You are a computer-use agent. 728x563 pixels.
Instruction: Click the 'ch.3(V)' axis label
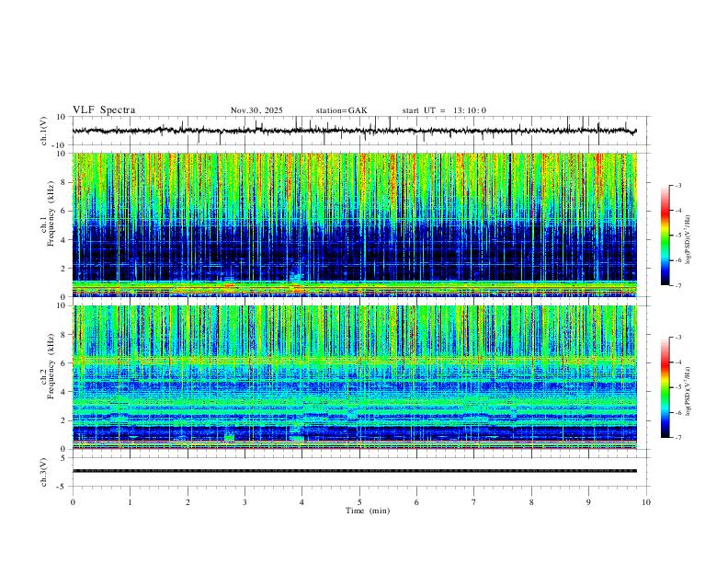pos(44,472)
